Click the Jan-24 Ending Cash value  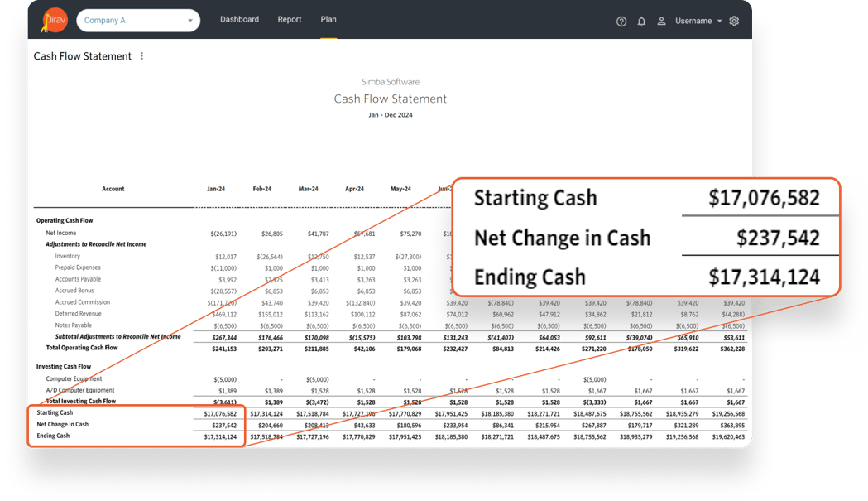point(220,436)
